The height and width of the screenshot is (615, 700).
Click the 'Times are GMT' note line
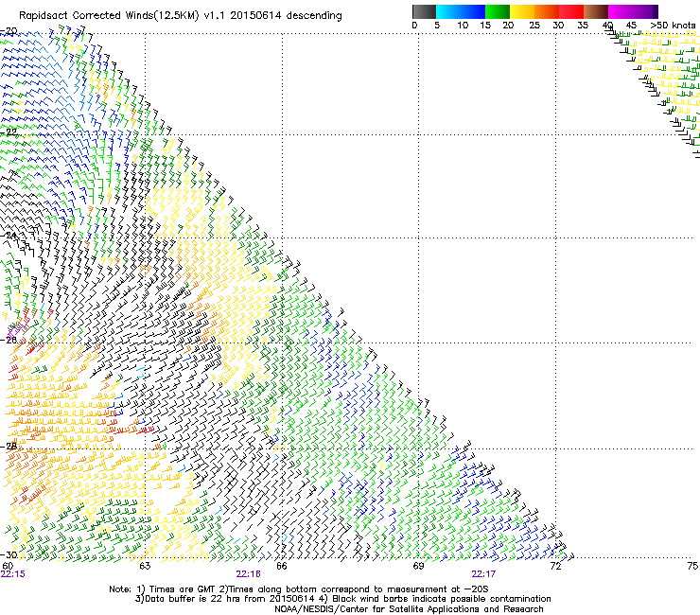[299, 589]
